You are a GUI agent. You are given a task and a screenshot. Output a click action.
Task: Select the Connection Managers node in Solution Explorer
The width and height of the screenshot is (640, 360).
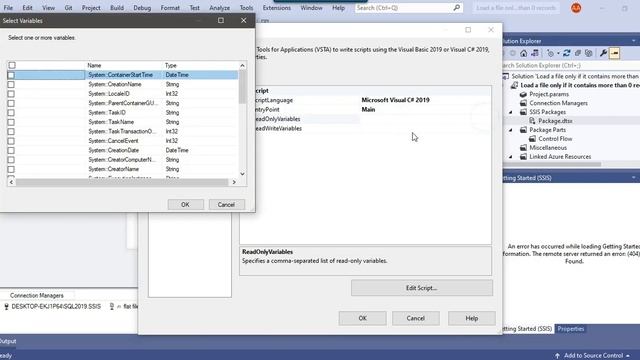coord(558,103)
